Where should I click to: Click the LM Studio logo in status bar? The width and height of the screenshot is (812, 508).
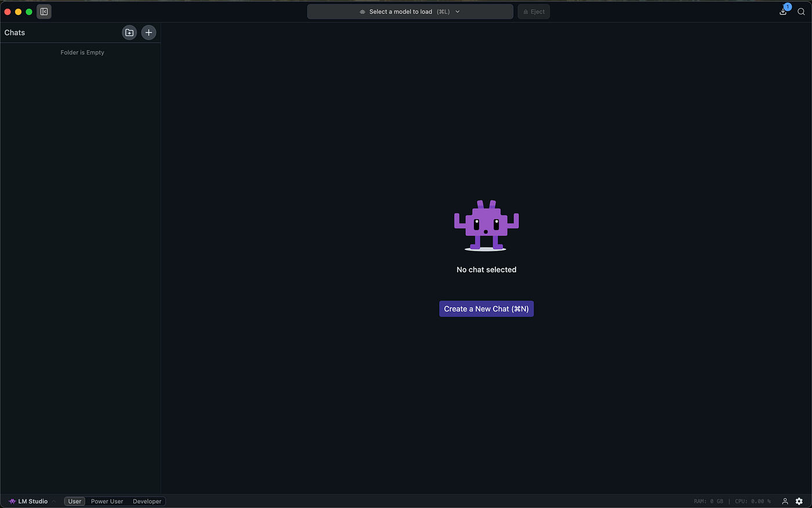(x=12, y=501)
